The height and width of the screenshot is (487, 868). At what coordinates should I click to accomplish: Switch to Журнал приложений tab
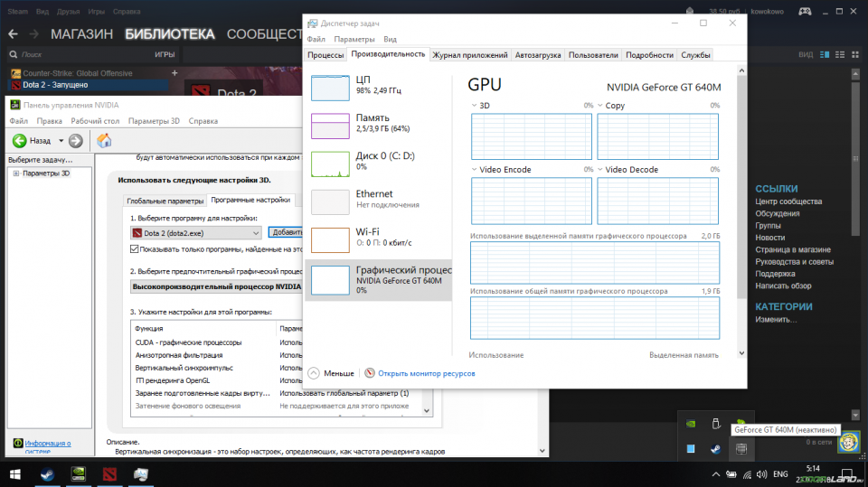(x=470, y=55)
